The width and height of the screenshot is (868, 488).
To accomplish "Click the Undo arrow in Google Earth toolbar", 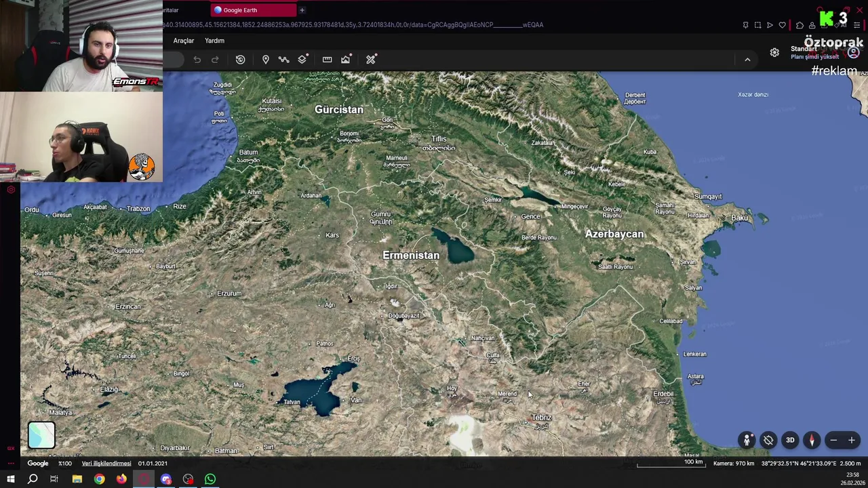I will pyautogui.click(x=197, y=60).
